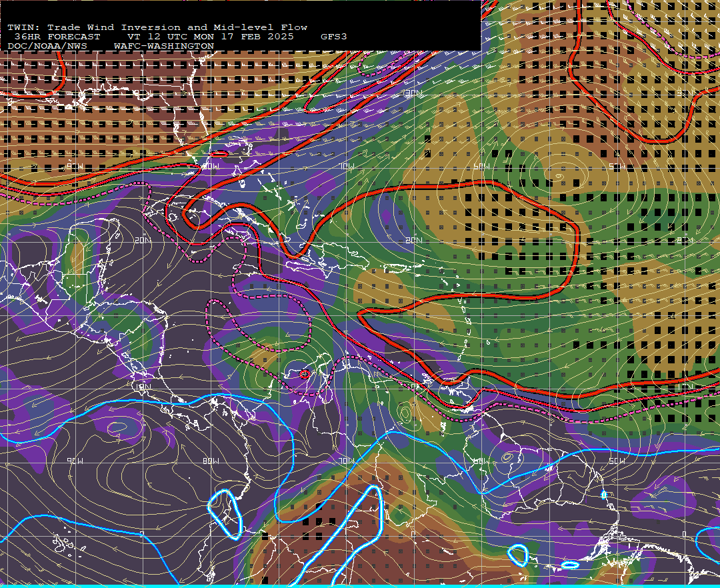Click the "GFS3" model label
The width and height of the screenshot is (720, 588).
click(334, 37)
